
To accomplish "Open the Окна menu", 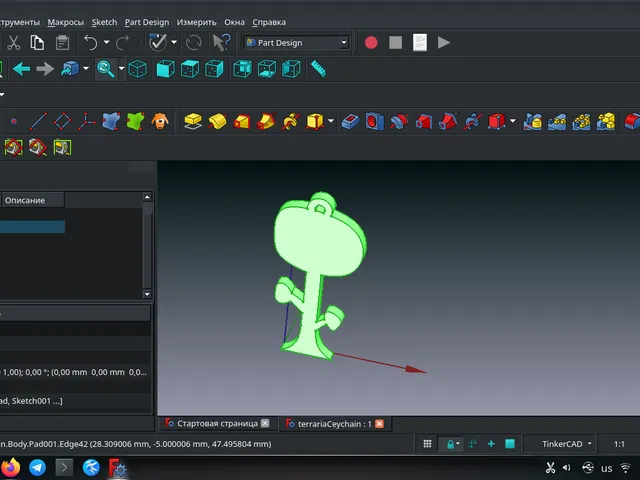I will [x=234, y=22].
